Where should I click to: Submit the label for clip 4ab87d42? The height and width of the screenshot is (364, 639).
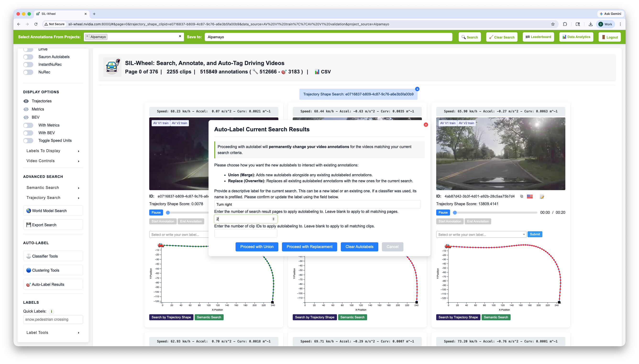(x=535, y=234)
